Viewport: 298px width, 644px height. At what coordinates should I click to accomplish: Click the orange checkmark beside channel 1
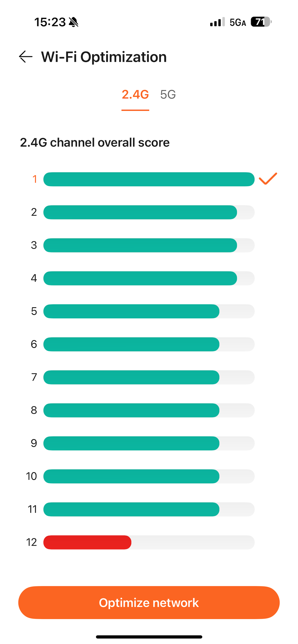pos(268,179)
